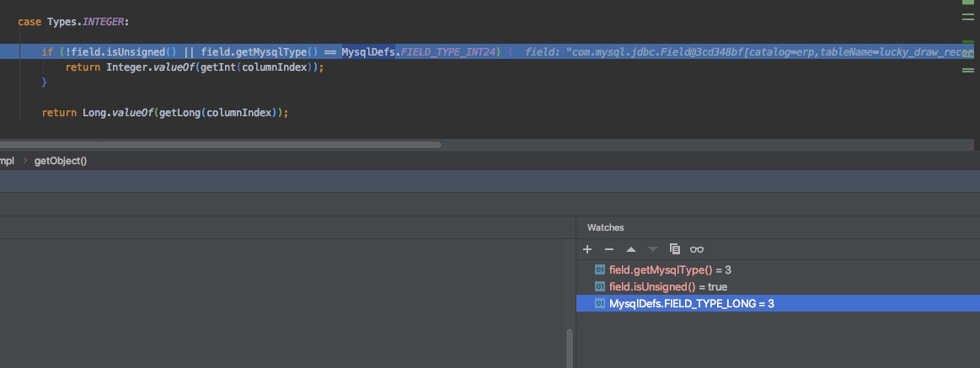The height and width of the screenshot is (368, 980).
Task: Click the editor horizontal scrollbar thumb
Action: pyautogui.click(x=221, y=145)
